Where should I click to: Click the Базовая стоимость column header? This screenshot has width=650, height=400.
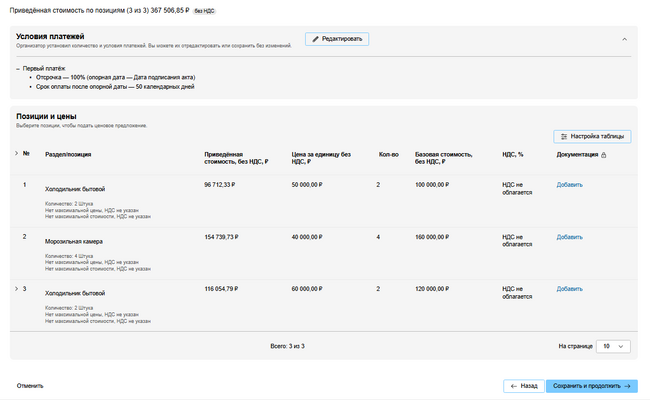tap(441, 158)
